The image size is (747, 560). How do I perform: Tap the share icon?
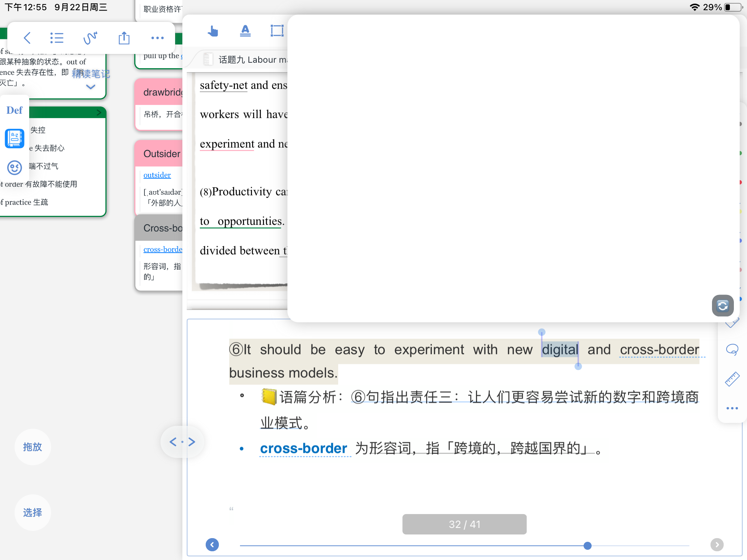coord(124,38)
